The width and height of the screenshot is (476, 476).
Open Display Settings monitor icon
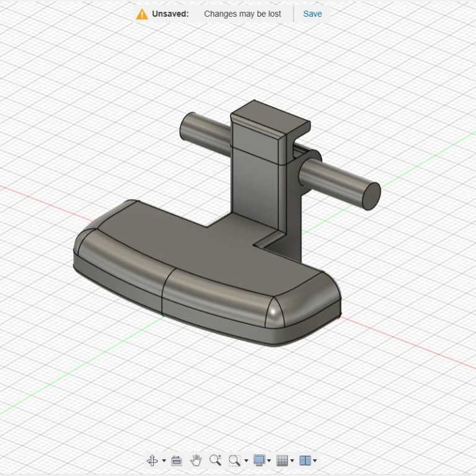259,460
